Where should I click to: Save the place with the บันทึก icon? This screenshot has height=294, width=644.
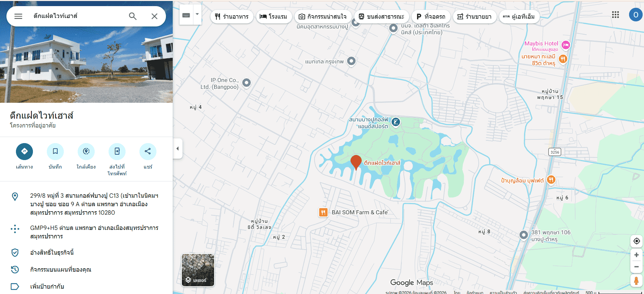click(55, 151)
